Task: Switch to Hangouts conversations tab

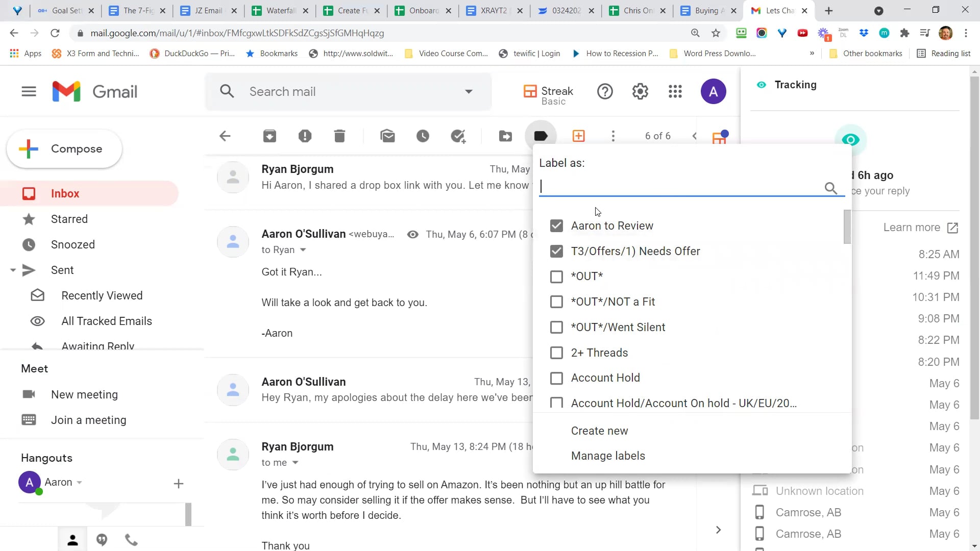Action: [x=102, y=540]
